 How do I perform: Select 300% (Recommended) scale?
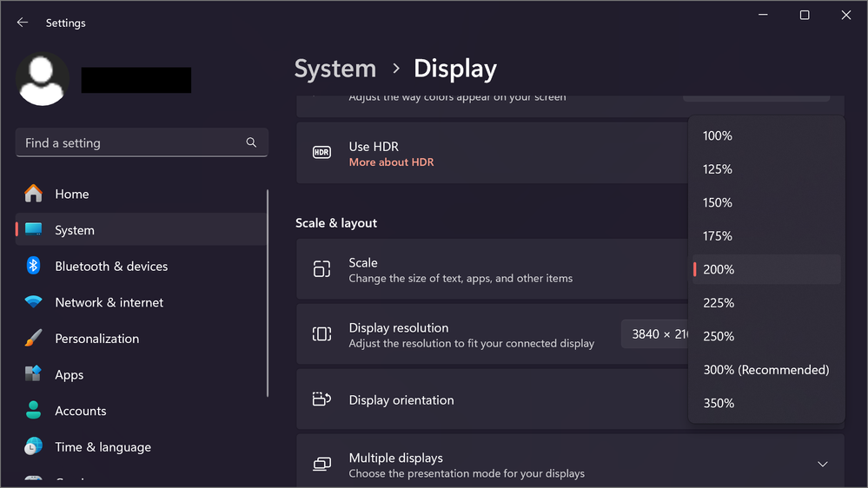765,370
